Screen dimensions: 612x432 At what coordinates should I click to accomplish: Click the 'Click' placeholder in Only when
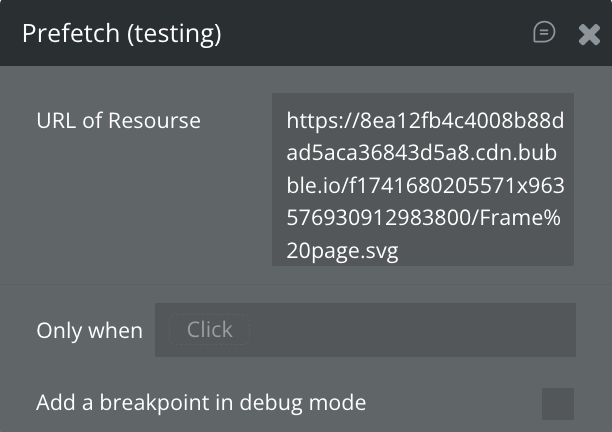tap(209, 330)
